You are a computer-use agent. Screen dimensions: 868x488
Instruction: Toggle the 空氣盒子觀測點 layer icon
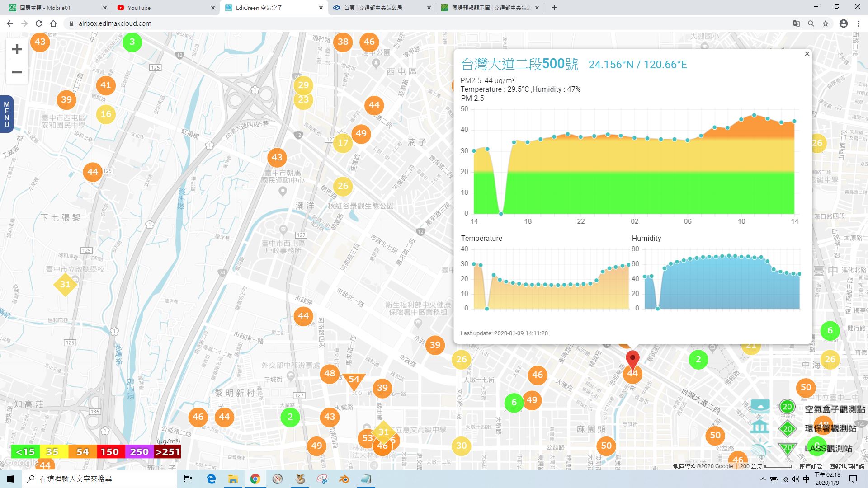[760, 407]
